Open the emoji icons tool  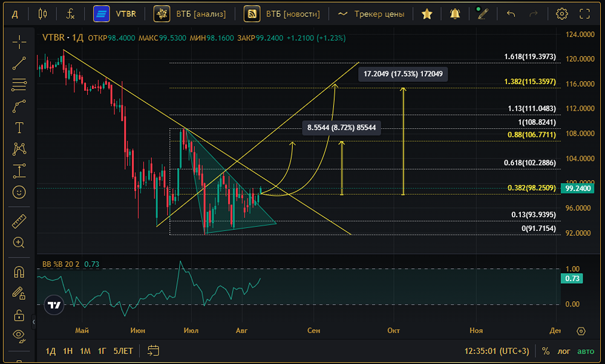coord(19,192)
